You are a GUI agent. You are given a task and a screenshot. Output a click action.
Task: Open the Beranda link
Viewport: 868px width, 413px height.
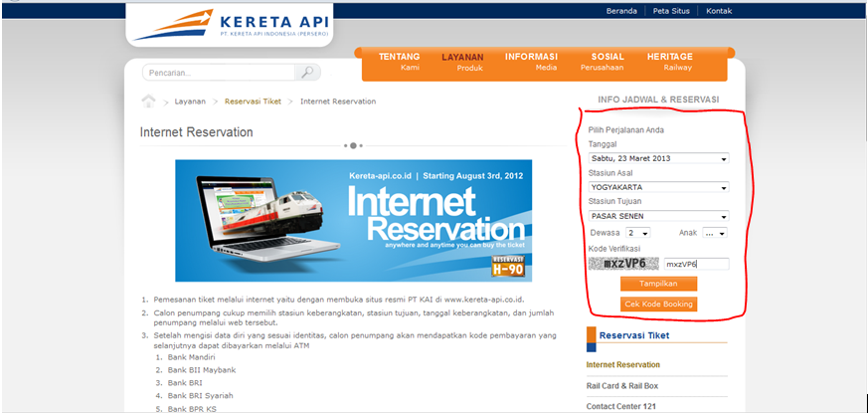pyautogui.click(x=621, y=11)
